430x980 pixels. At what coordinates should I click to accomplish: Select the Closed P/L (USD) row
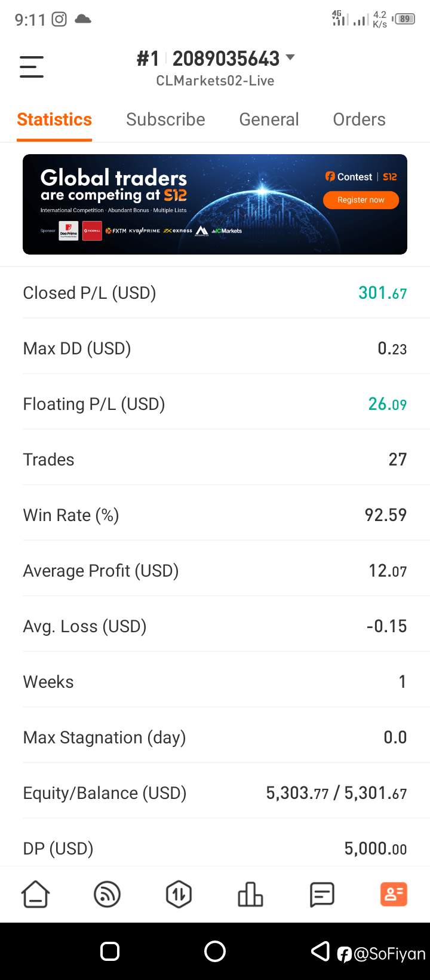coord(215,293)
